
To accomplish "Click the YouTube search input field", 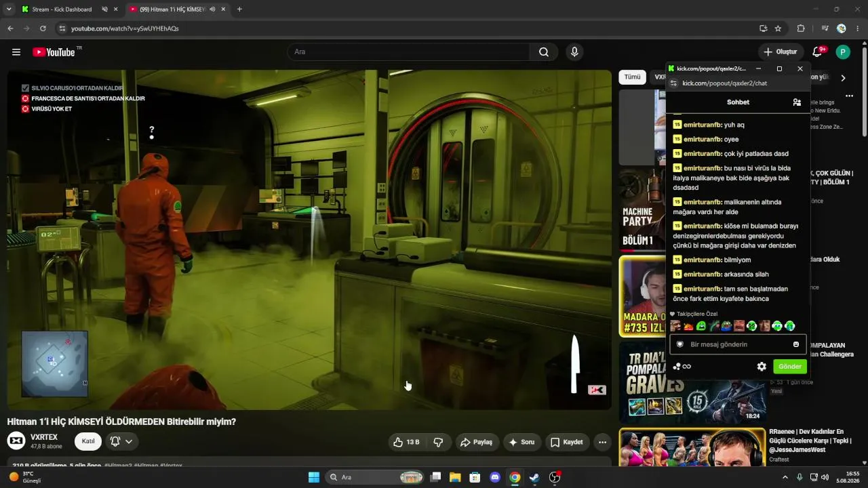I will pyautogui.click(x=409, y=52).
